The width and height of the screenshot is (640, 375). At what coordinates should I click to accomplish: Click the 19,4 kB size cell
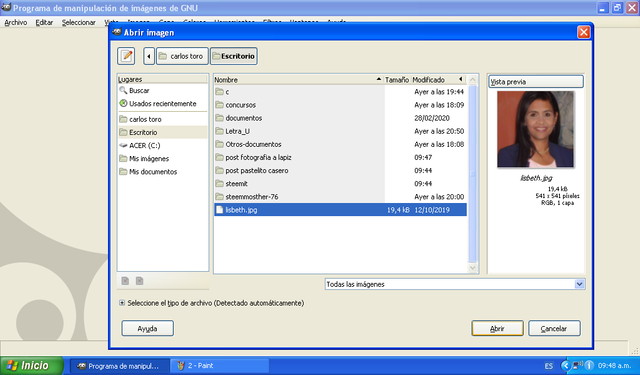(x=398, y=210)
